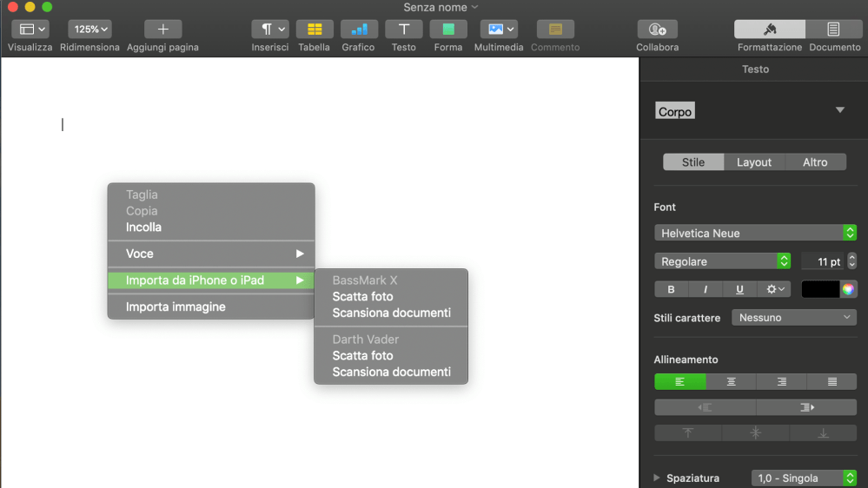868x488 pixels.
Task: Click Scatta foto under BassMark X
Action: (x=362, y=297)
